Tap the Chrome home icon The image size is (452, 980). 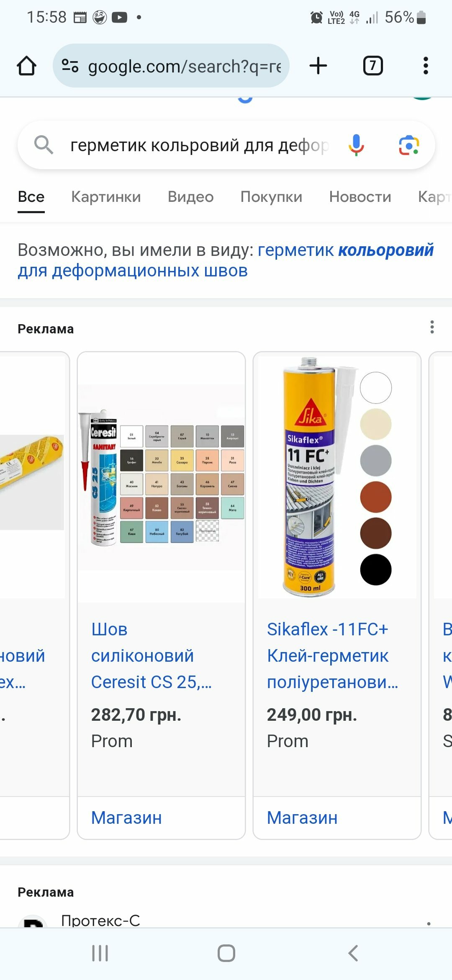26,66
